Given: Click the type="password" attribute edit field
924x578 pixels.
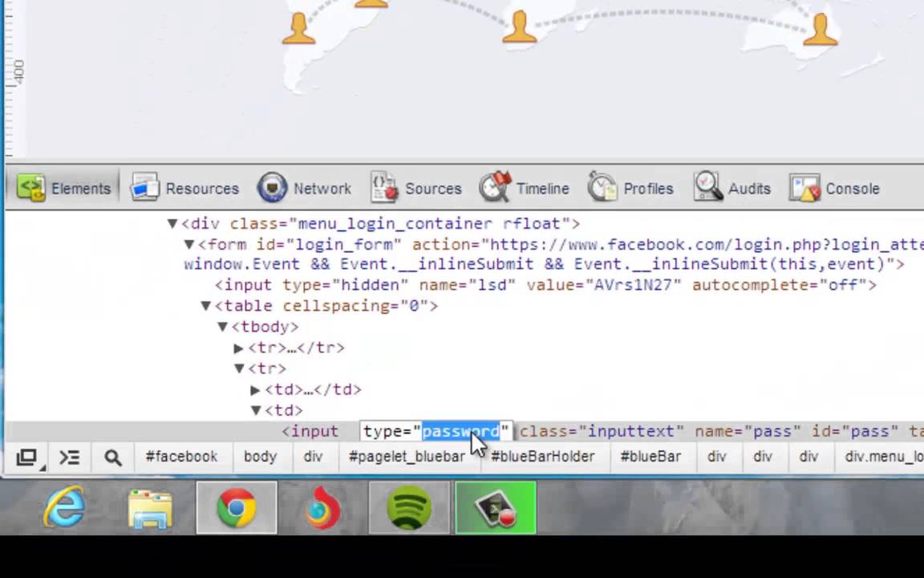Looking at the screenshot, I should coord(436,431).
